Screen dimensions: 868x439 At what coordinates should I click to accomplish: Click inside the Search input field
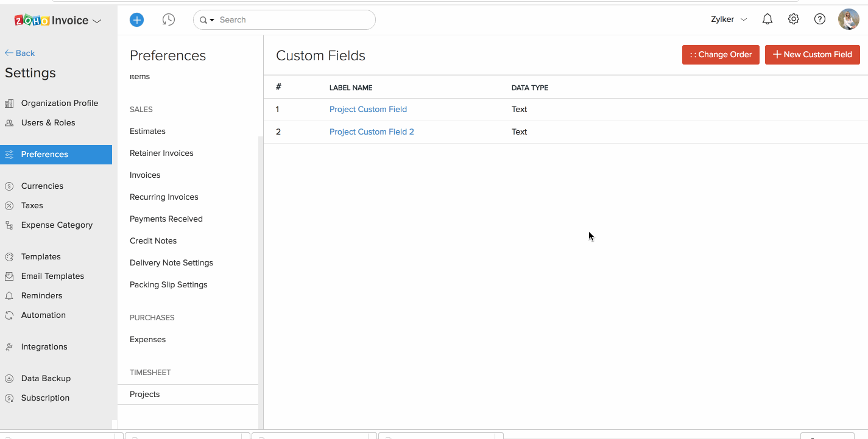coord(292,20)
